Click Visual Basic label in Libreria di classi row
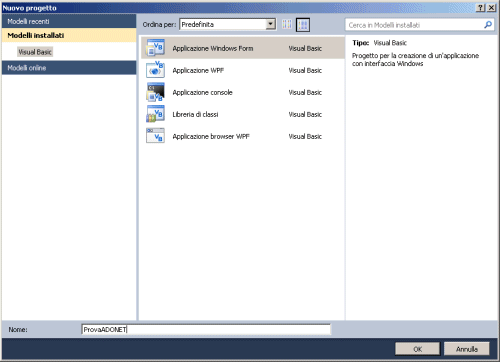This screenshot has width=500, height=362. tap(305, 114)
